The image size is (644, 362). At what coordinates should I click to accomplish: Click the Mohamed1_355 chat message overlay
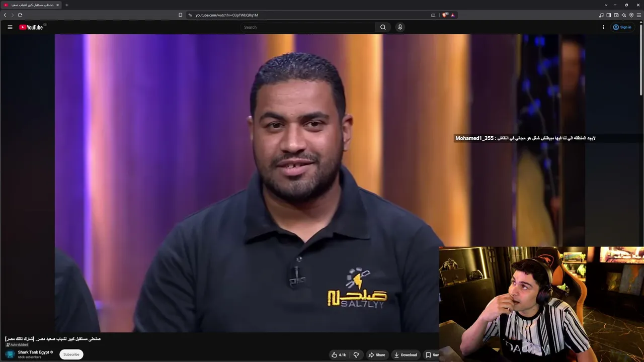[x=525, y=138]
